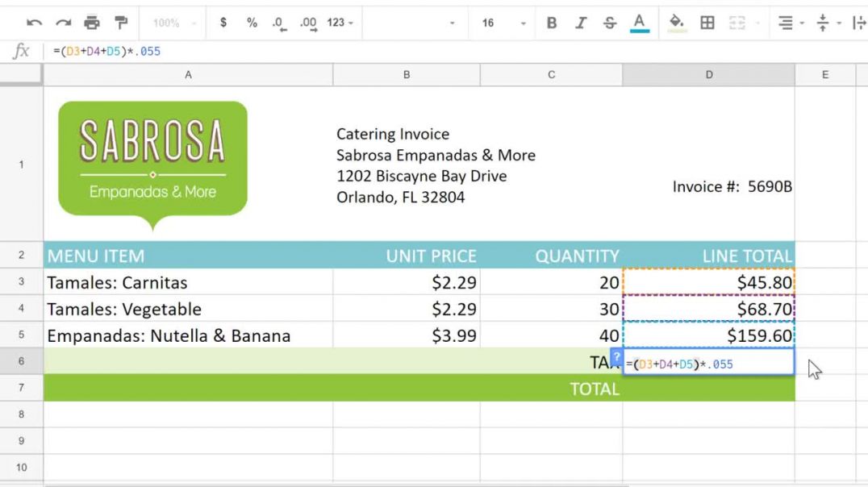Expand the merge cells dropdown arrow
868x487 pixels.
757,23
